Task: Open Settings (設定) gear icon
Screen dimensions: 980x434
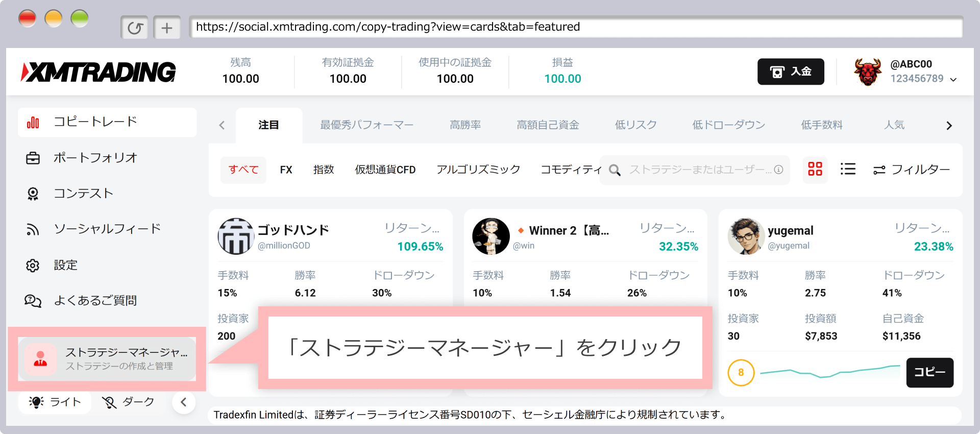Action: [33, 266]
